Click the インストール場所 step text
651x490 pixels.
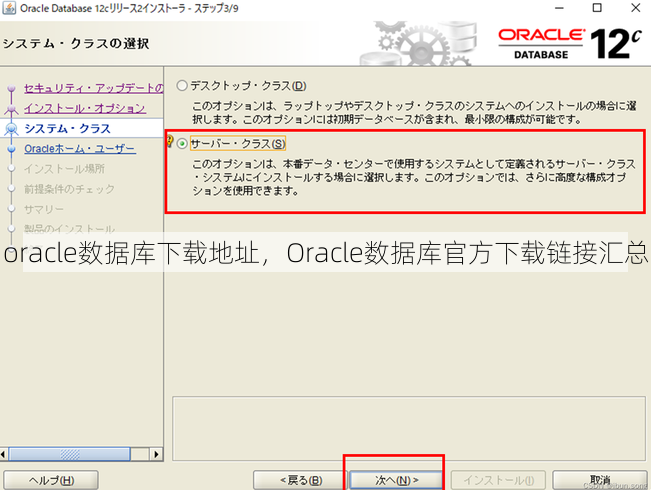64,169
